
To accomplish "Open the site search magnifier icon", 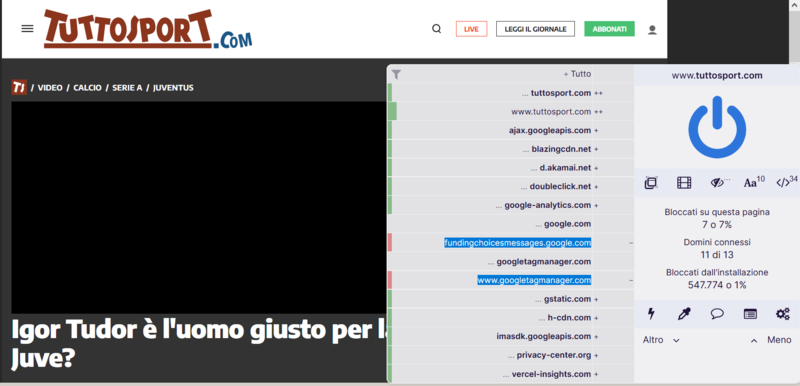I will 436,29.
